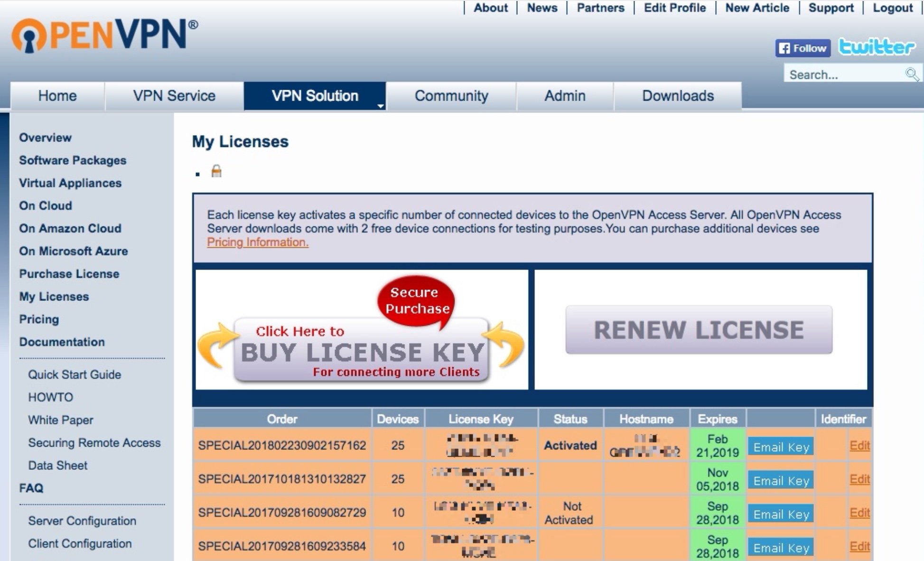Click the OpenVPN logo
The width and height of the screenshot is (924, 561).
[x=104, y=35]
